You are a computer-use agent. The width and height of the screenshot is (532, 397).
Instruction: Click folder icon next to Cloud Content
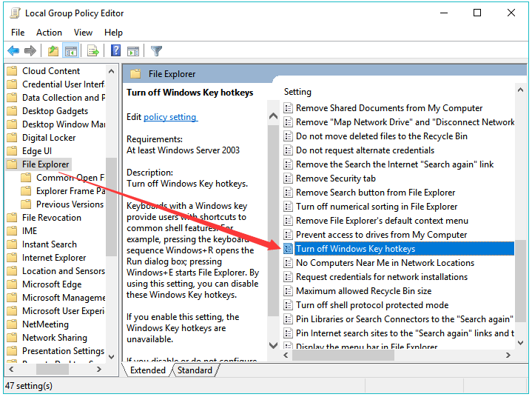12,71
